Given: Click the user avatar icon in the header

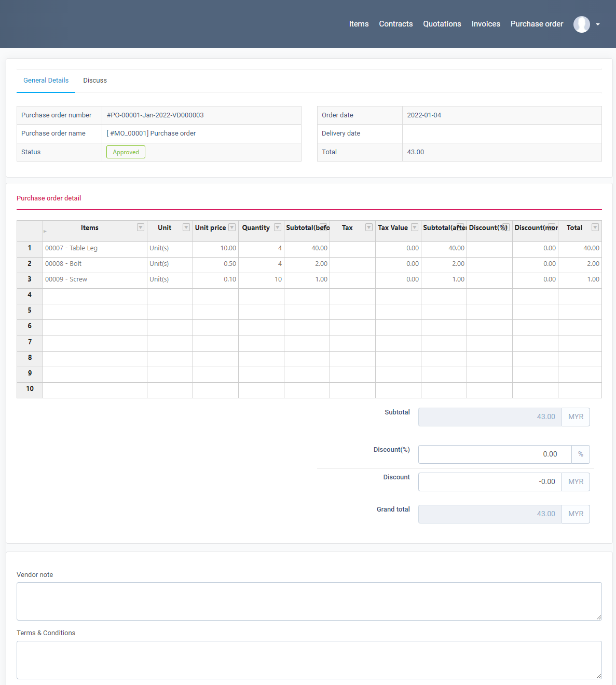Looking at the screenshot, I should coord(582,24).
